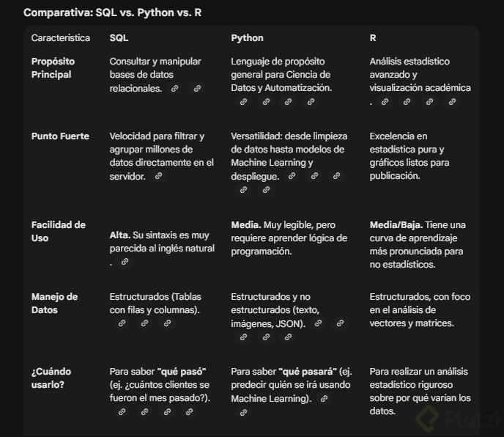The height and width of the screenshot is (437, 504).
Task: Open citation link right after 'Machine Learning).'
Action: click(325, 399)
